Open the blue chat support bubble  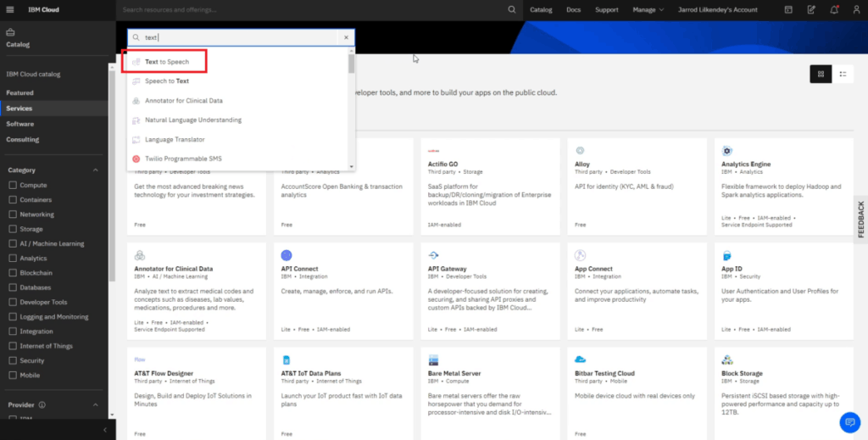point(849,421)
